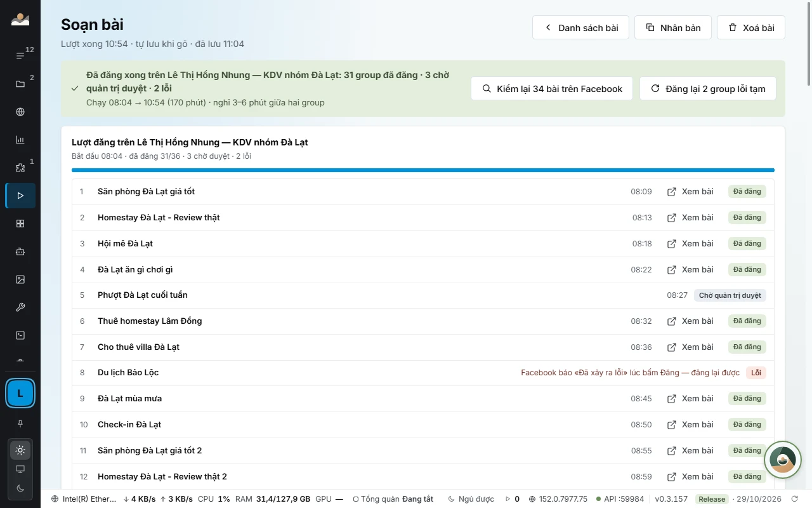This screenshot has width=812, height=508.
Task: Select the Phượt Đà Lạt cuối tuần row title
Action: click(143, 295)
